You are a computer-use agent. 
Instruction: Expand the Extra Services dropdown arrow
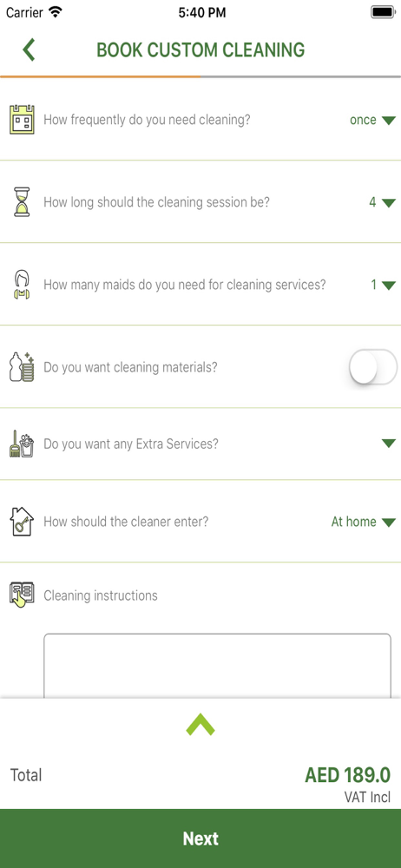pos(389,444)
